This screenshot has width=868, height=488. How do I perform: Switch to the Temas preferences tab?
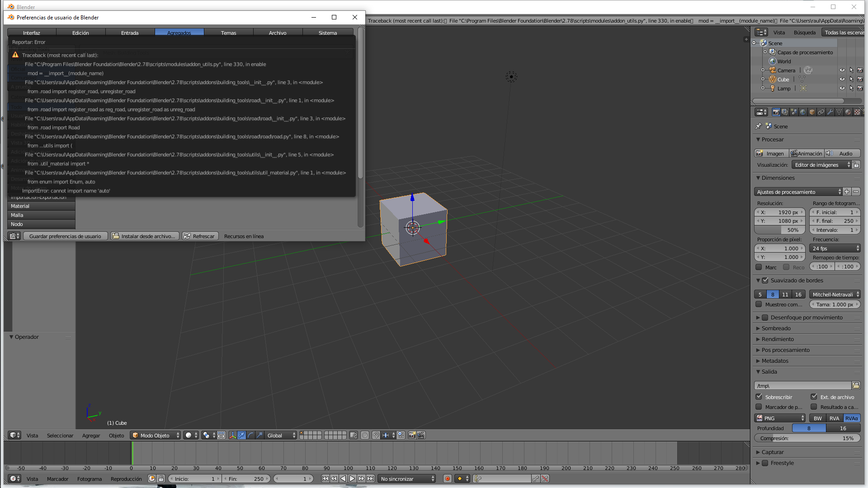pyautogui.click(x=228, y=33)
